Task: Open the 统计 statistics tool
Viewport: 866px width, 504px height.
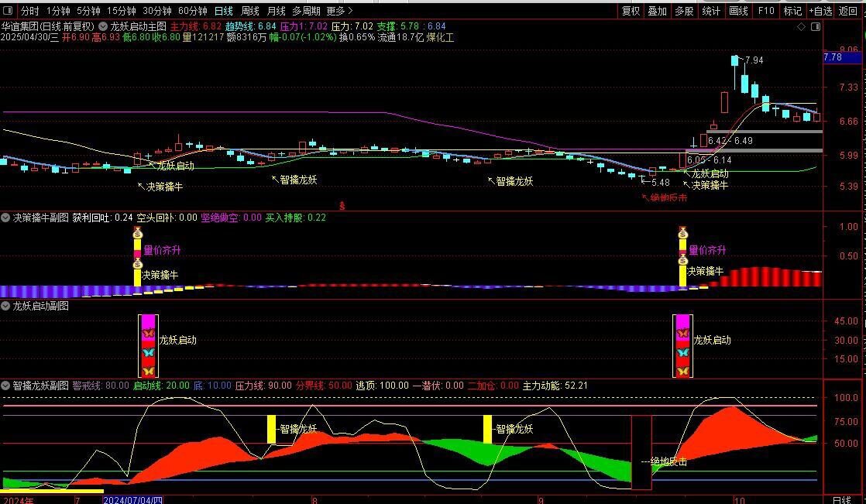Action: click(x=711, y=11)
